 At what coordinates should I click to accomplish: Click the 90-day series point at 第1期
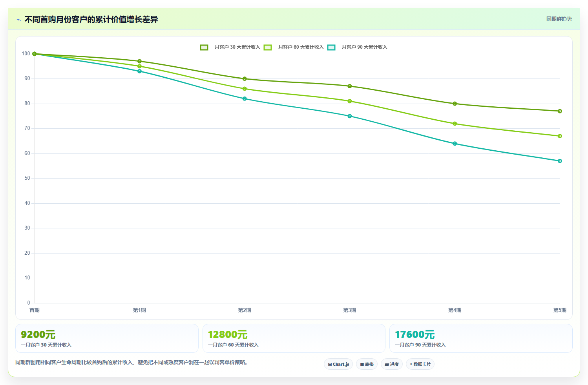pos(139,71)
